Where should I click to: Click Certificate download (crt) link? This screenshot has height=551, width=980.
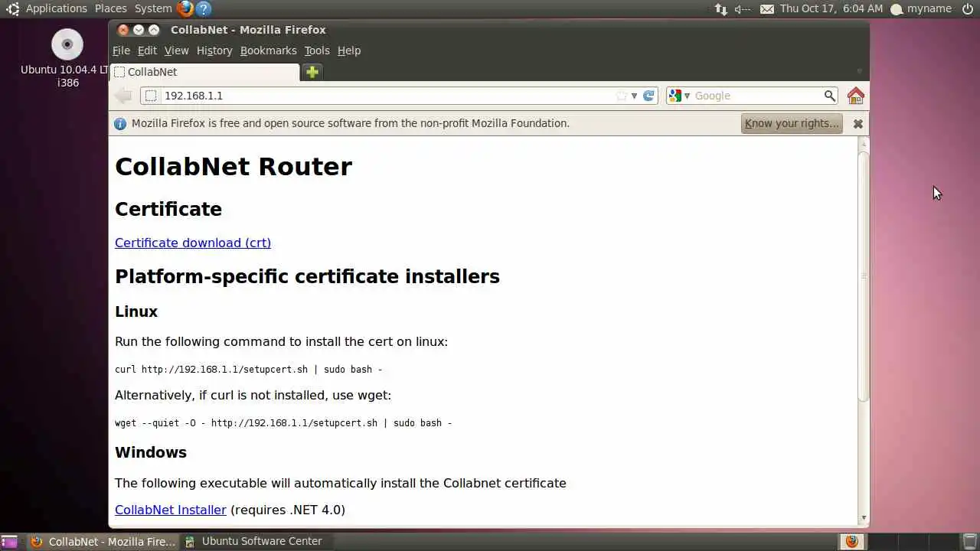point(193,243)
